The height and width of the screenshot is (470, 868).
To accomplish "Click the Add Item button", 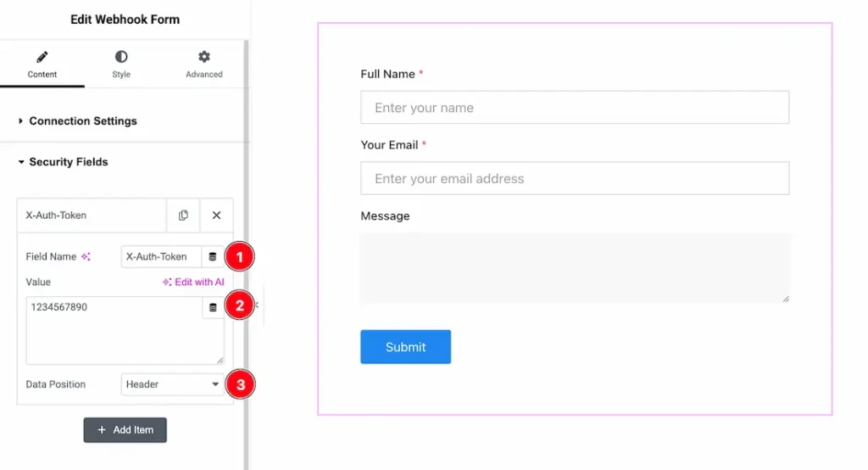I will point(125,430).
